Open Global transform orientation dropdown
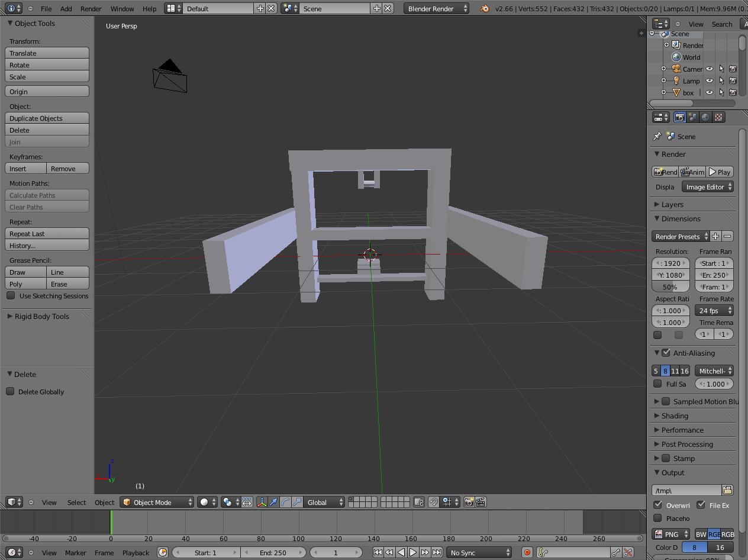Image resolution: width=748 pixels, height=560 pixels. (x=324, y=502)
